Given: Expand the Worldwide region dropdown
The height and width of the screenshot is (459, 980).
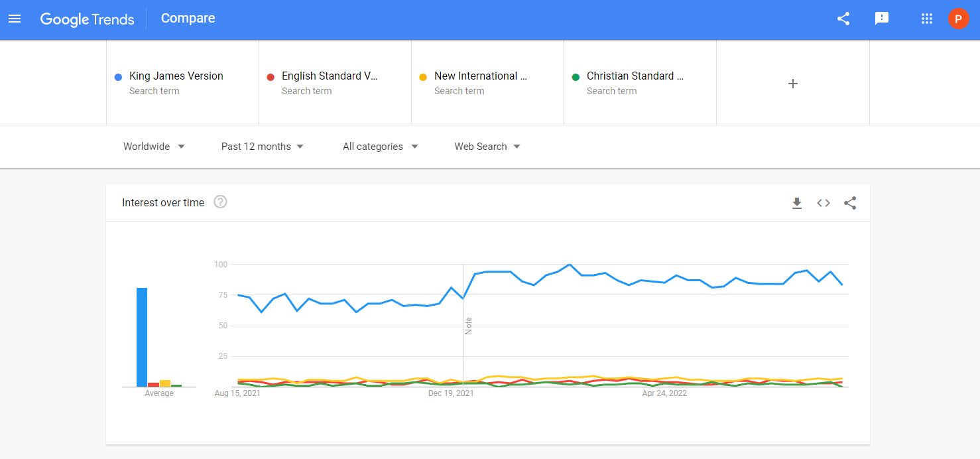Looking at the screenshot, I should coord(154,147).
